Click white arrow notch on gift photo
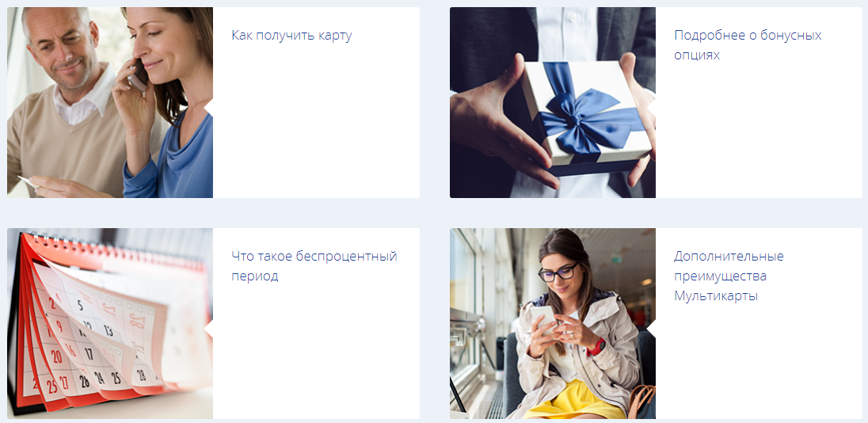The image size is (868, 423). 652,107
